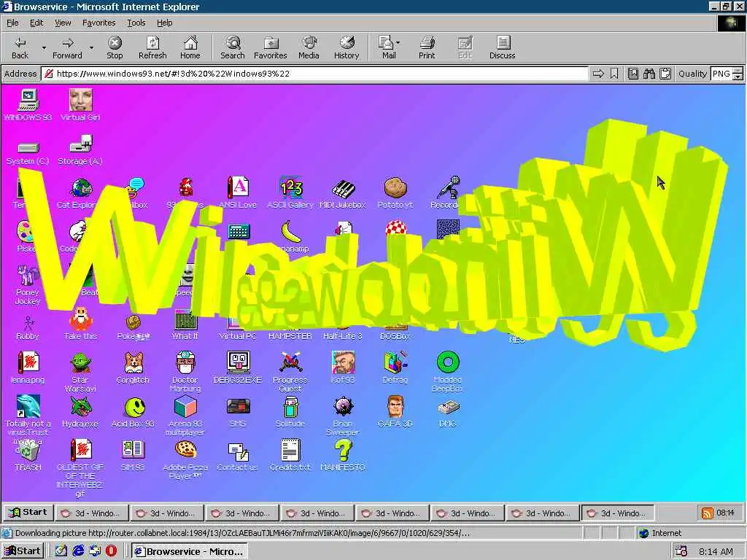Open the Potato.txt icon
Screen dimensions: 747x560
click(x=395, y=192)
